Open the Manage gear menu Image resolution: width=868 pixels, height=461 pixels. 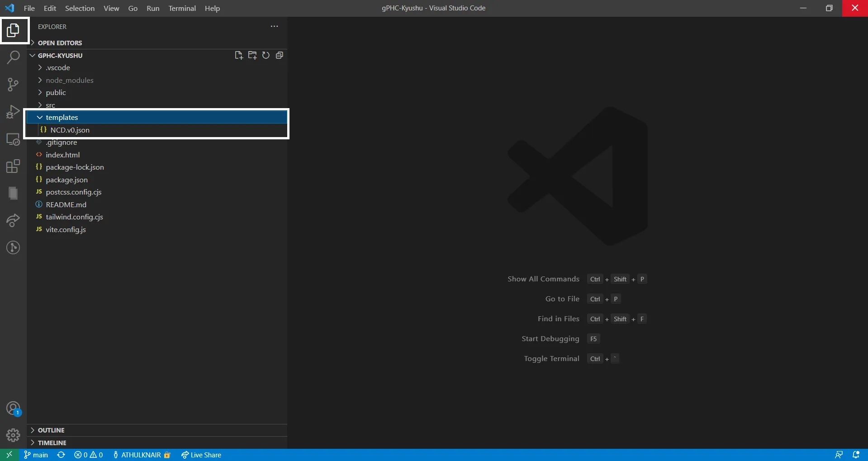point(13,435)
